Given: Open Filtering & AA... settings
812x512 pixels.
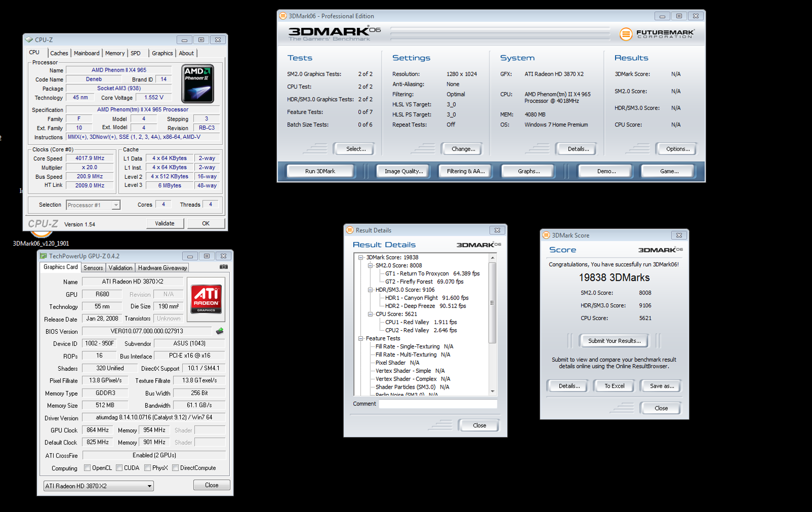Looking at the screenshot, I should pyautogui.click(x=466, y=171).
